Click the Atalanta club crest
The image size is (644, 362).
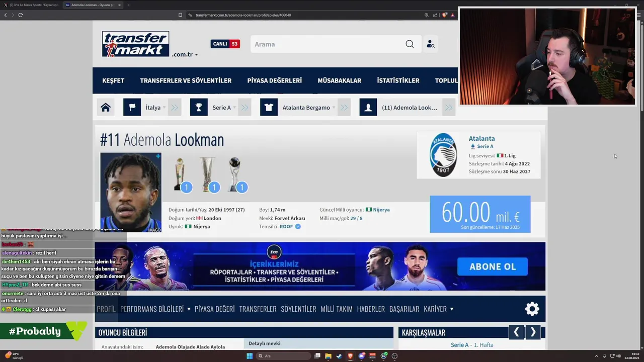click(443, 155)
